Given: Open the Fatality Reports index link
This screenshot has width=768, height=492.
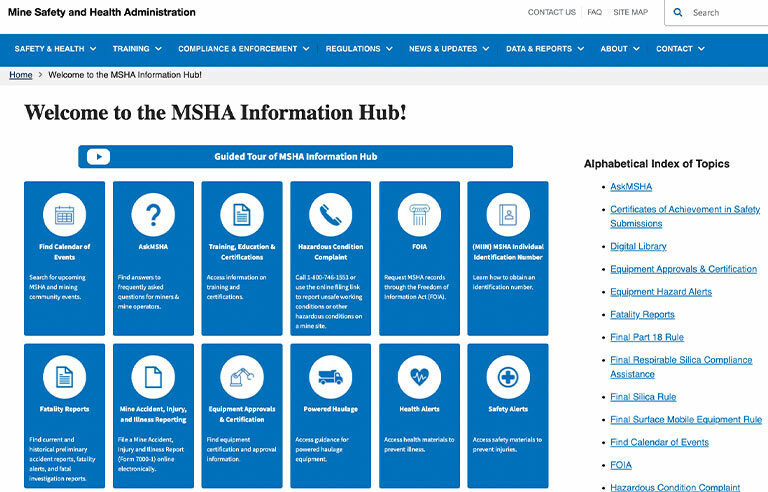Looking at the screenshot, I should tap(642, 315).
